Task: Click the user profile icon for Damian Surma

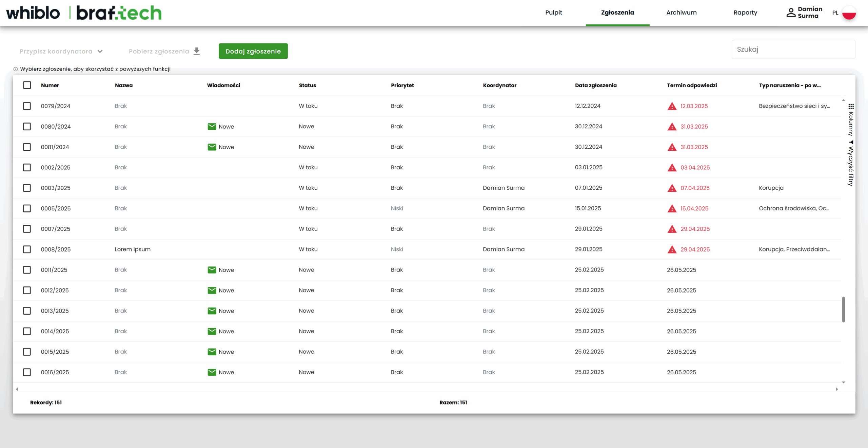Action: click(791, 13)
